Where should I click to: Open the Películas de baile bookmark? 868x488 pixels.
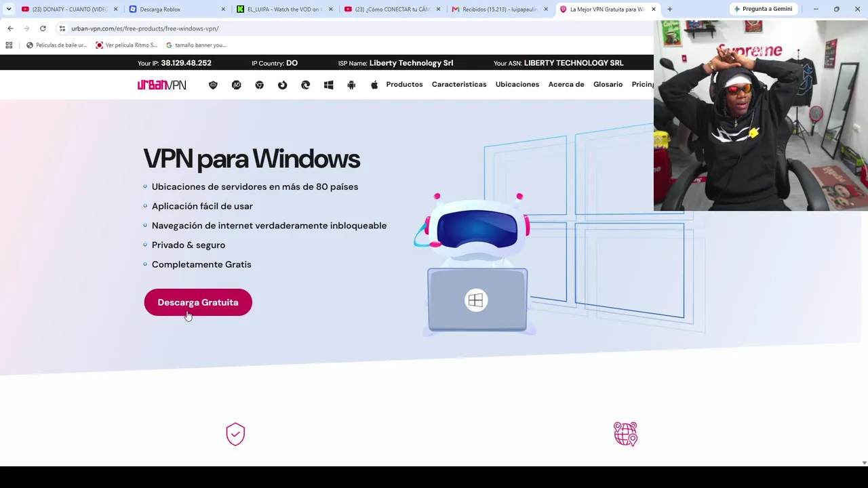[x=57, y=45]
